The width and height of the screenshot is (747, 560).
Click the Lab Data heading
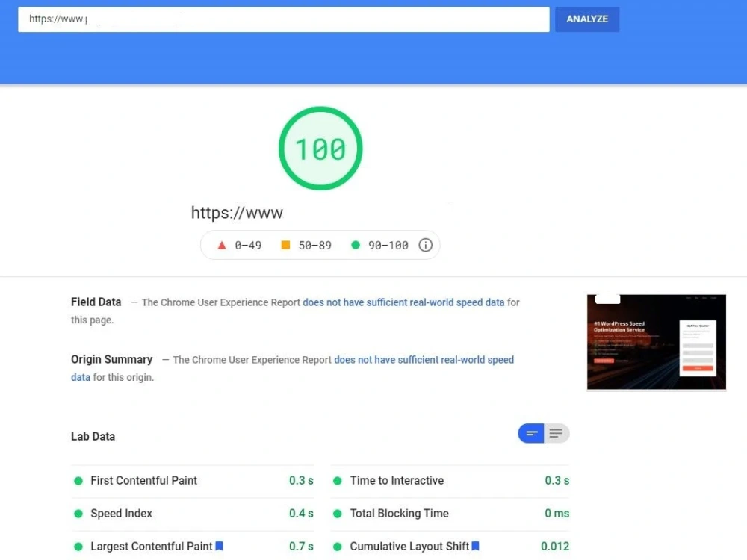coord(93,436)
